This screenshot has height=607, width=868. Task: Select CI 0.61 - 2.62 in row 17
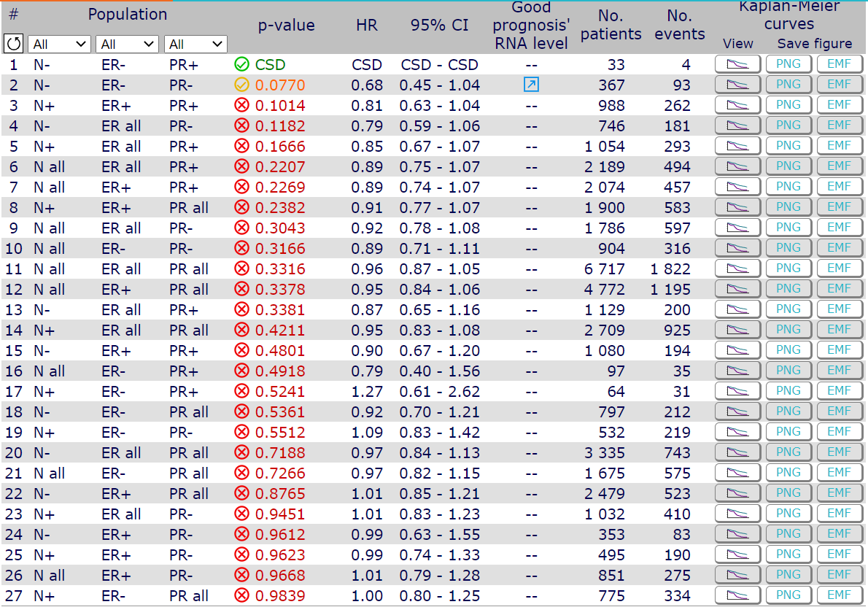440,392
